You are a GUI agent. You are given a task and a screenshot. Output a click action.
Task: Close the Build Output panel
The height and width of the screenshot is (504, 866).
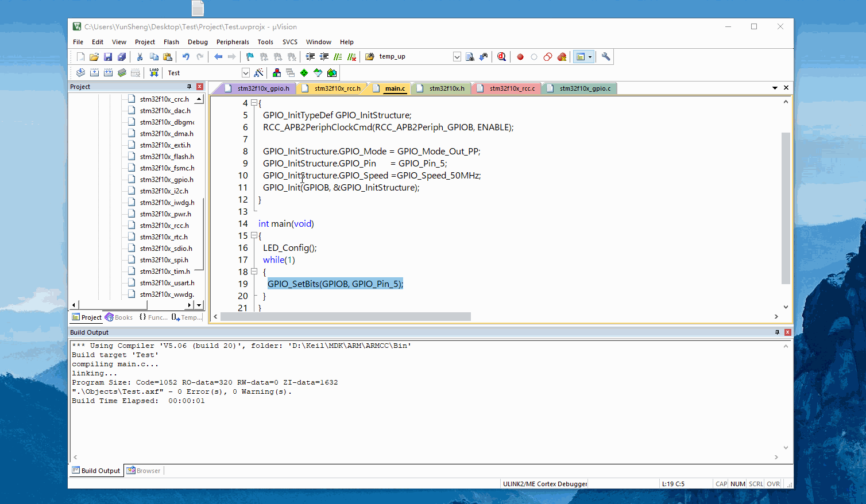788,332
